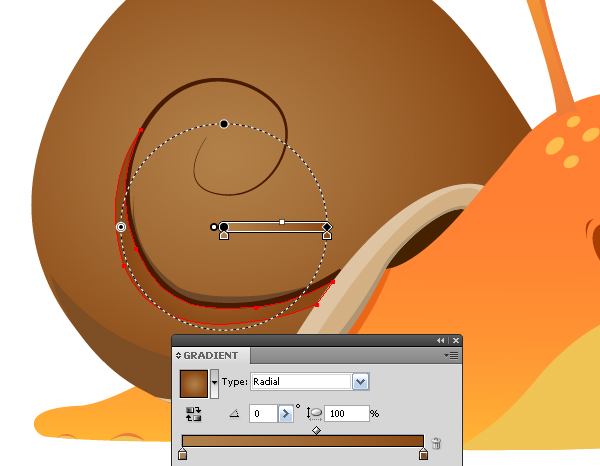Click the aspect ratio field showing 100
Viewport: 600px width, 466px height.
pyautogui.click(x=347, y=414)
